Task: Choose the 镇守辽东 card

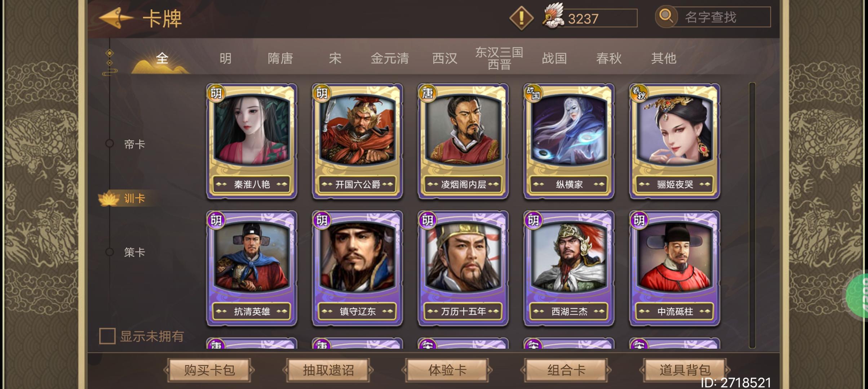Action: [x=357, y=268]
